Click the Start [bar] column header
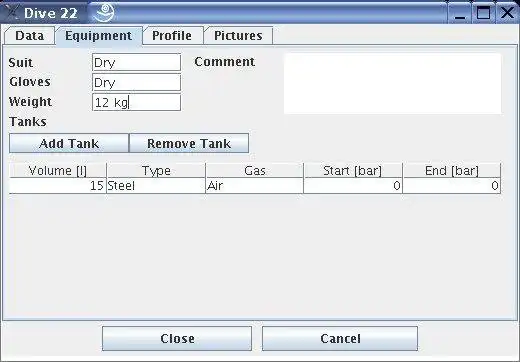Image resolution: width=520 pixels, height=362 pixels. (353, 171)
